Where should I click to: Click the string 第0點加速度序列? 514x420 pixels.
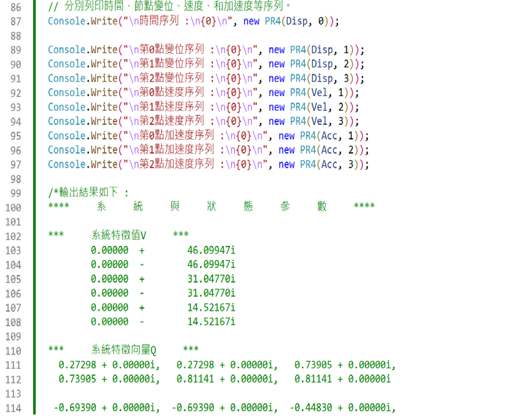tap(177, 136)
